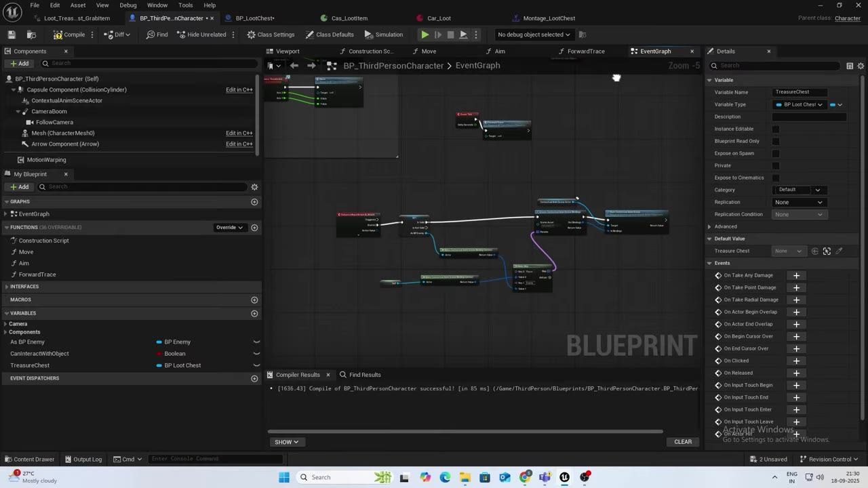Click the green Play button
The height and width of the screenshot is (488, 868).
[425, 35]
